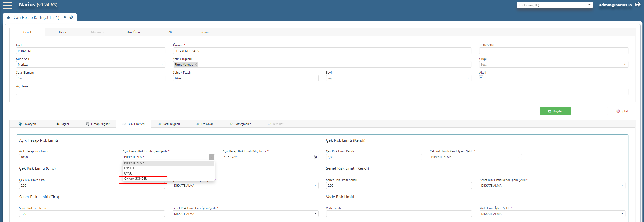The width and height of the screenshot is (644, 222).
Task: Open the date picker calendar icon
Action: pyautogui.click(x=315, y=157)
